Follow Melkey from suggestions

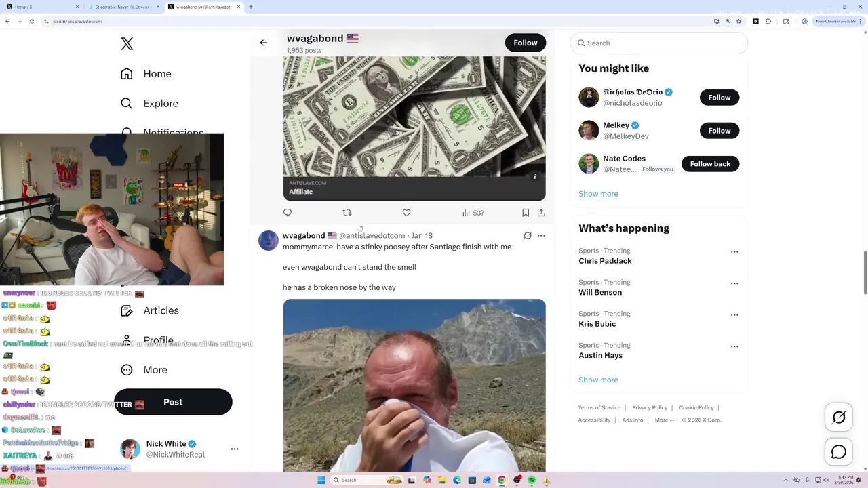pos(719,131)
